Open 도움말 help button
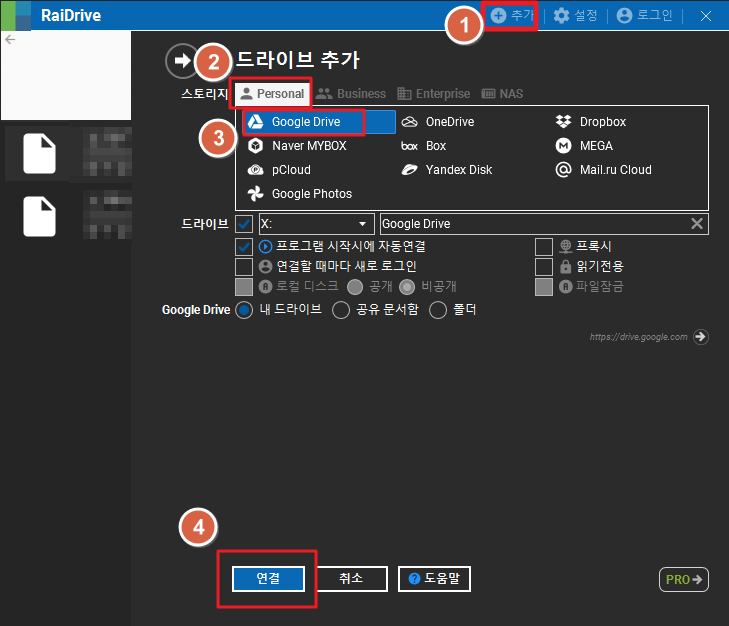Viewport: 729px width, 626px height. tap(434, 579)
